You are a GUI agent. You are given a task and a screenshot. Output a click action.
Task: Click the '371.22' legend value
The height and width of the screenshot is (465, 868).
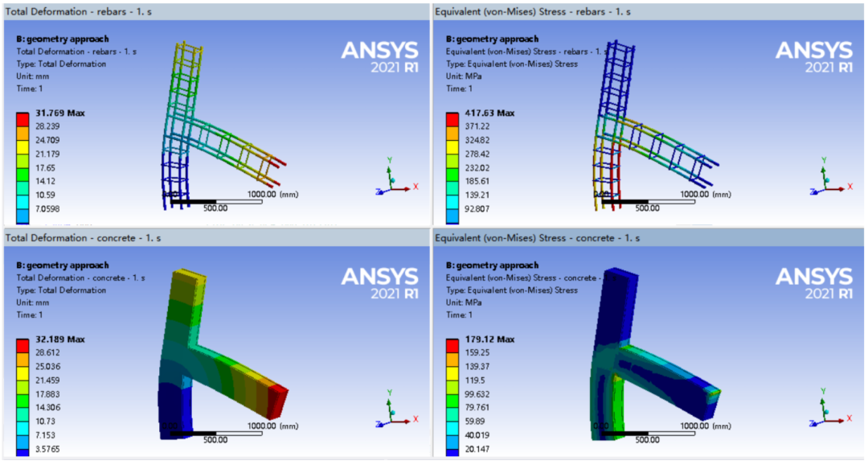pos(477,126)
